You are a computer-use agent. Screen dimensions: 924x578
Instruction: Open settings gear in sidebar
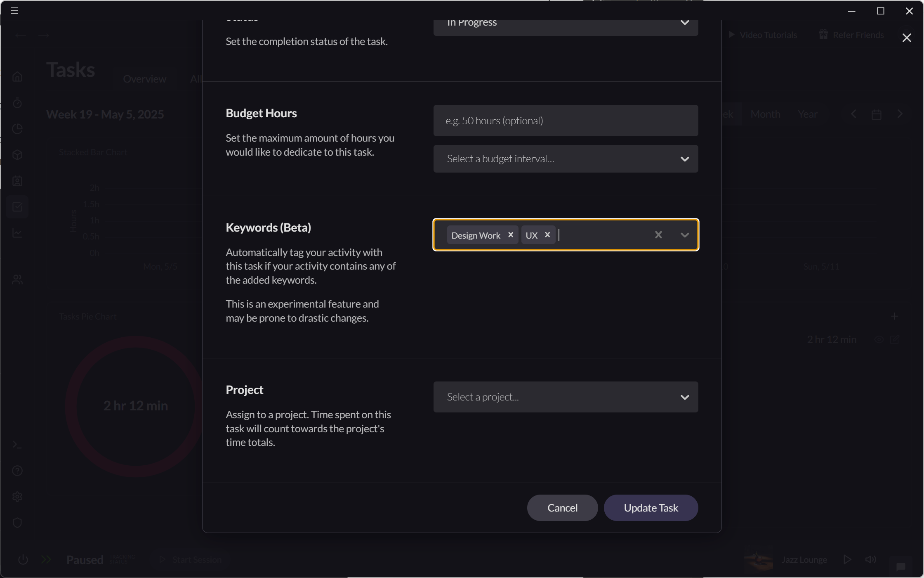pos(17,497)
